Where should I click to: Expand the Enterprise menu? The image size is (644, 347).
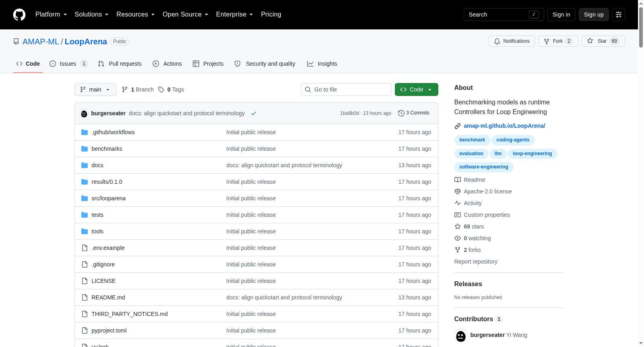click(234, 15)
